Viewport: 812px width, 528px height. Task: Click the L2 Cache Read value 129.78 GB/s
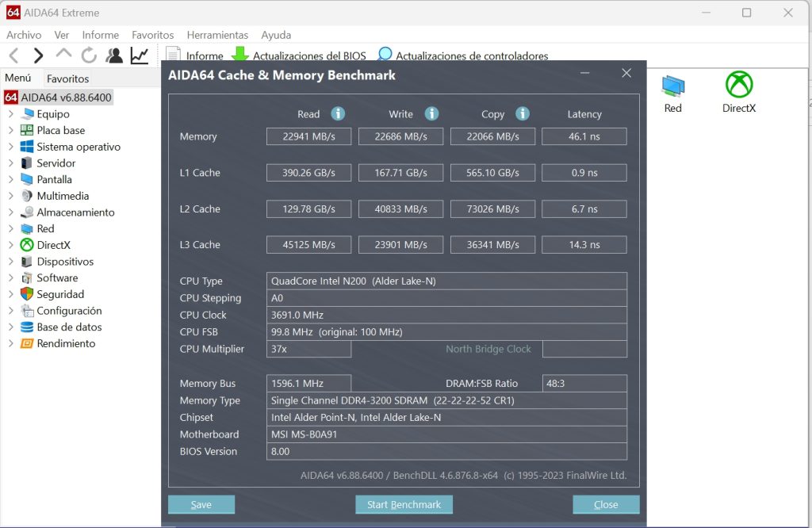(308, 209)
